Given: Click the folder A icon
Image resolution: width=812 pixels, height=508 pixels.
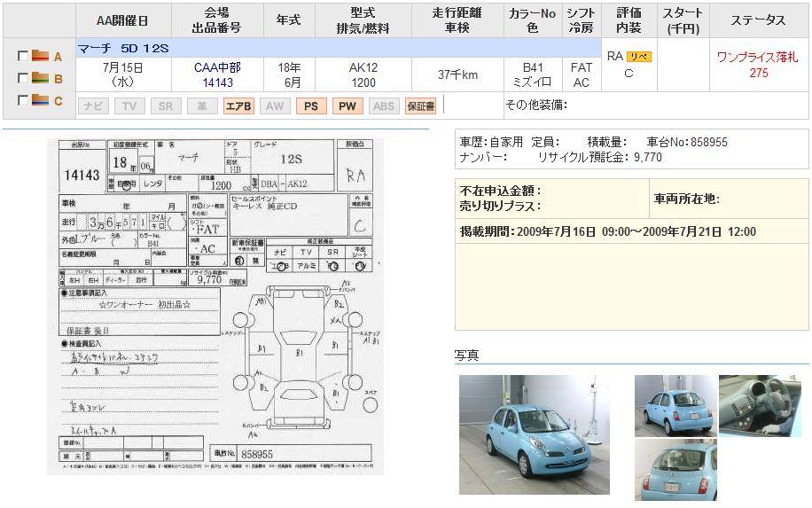Looking at the screenshot, I should click(x=40, y=56).
